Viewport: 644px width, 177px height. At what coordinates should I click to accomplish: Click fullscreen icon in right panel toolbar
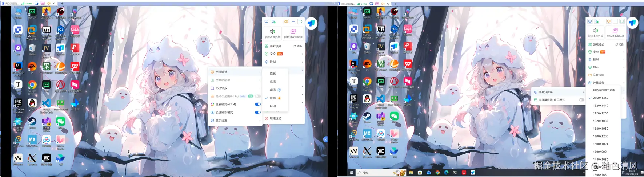click(622, 21)
